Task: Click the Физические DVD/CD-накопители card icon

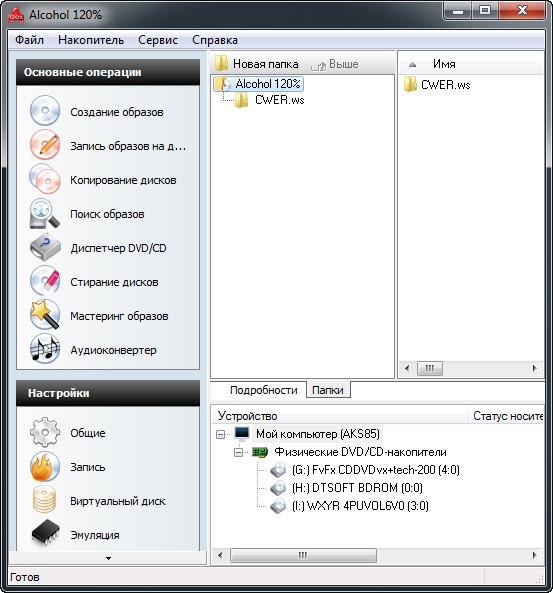Action: coord(260,452)
